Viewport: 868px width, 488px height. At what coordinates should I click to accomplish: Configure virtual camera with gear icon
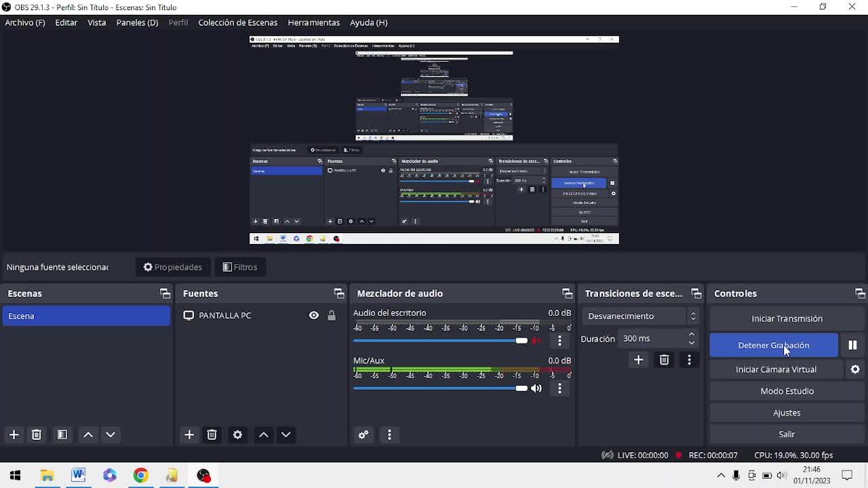tap(855, 369)
